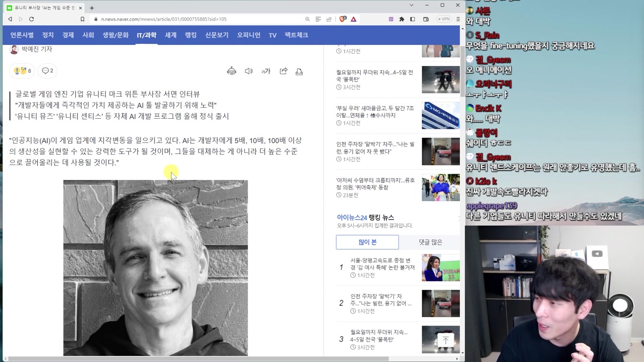Open the 언론사별 menu
This screenshot has height=362, width=644.
(x=22, y=35)
